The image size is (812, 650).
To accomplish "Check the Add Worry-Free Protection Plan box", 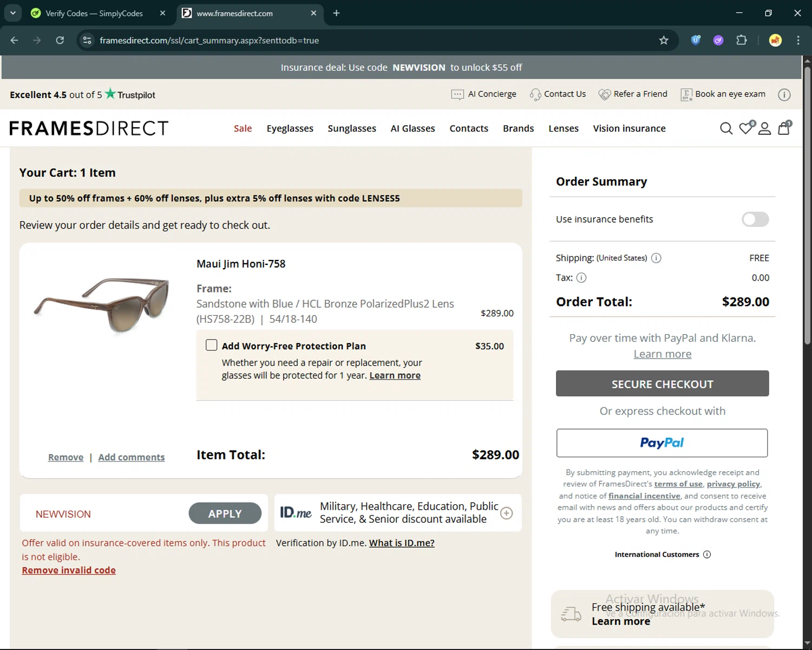I will (212, 346).
